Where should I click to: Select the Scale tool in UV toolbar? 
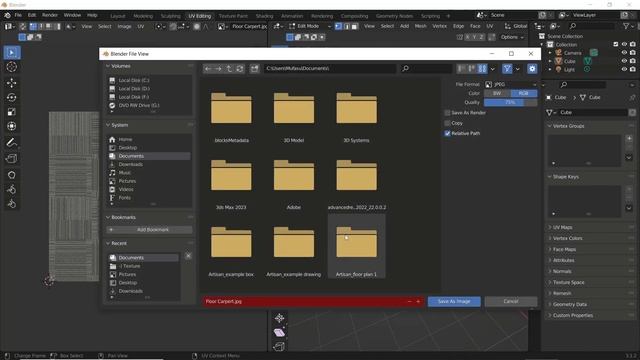click(11, 112)
